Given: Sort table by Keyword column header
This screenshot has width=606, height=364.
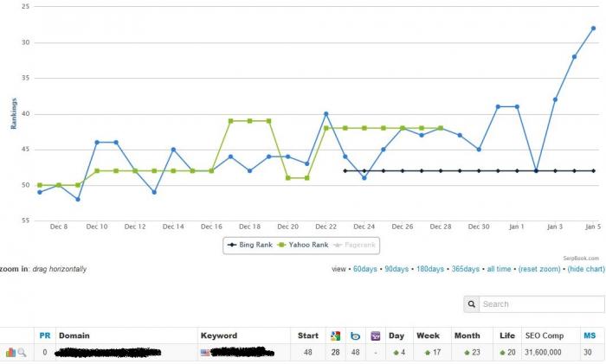Looking at the screenshot, I should click(219, 335).
